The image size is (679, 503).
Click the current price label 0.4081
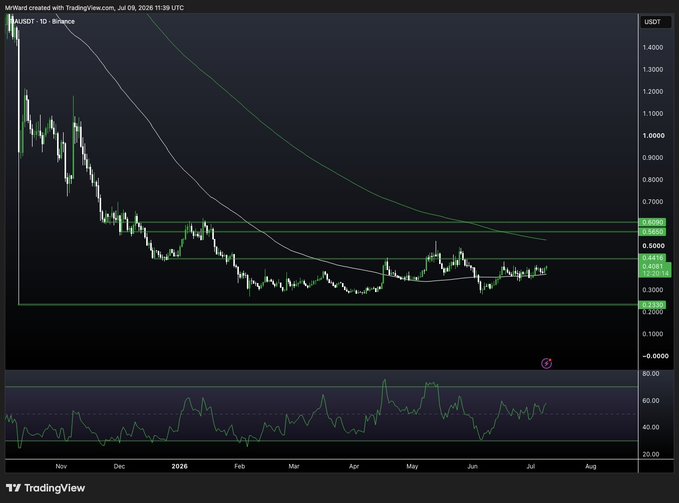point(653,266)
